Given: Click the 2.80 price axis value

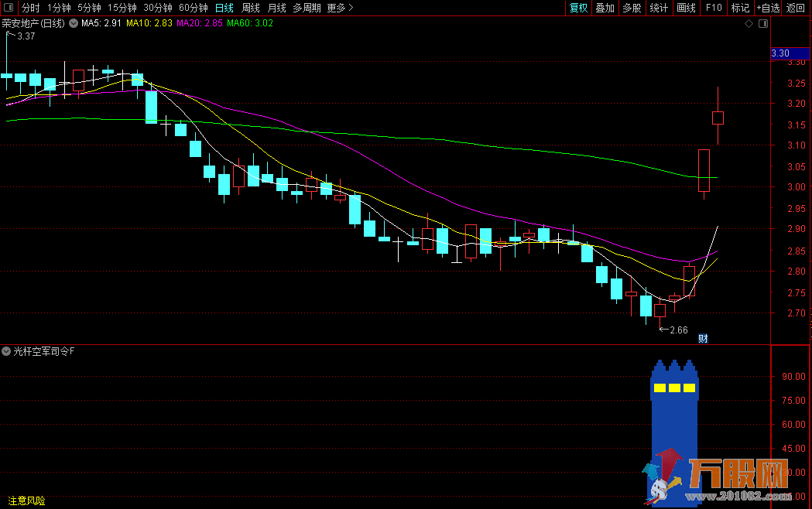Looking at the screenshot, I should [797, 271].
